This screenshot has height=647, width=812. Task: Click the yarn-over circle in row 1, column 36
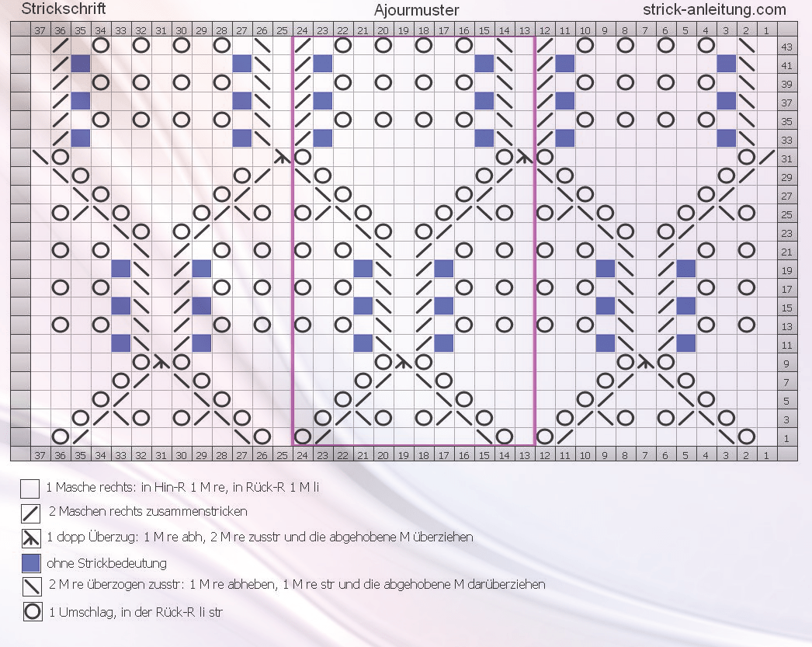pyautogui.click(x=60, y=437)
